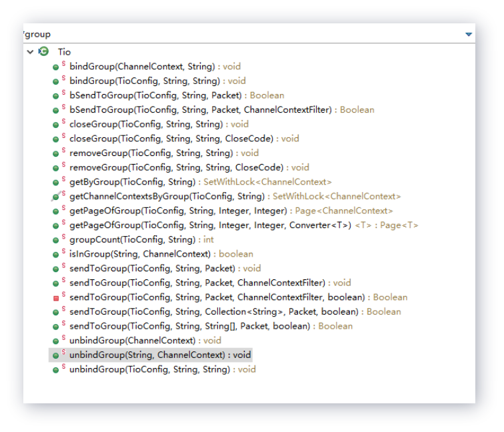This screenshot has height=432, width=504.
Task: Select sendToGroup with ChannelContextFilter returning void
Action: pyautogui.click(x=210, y=283)
